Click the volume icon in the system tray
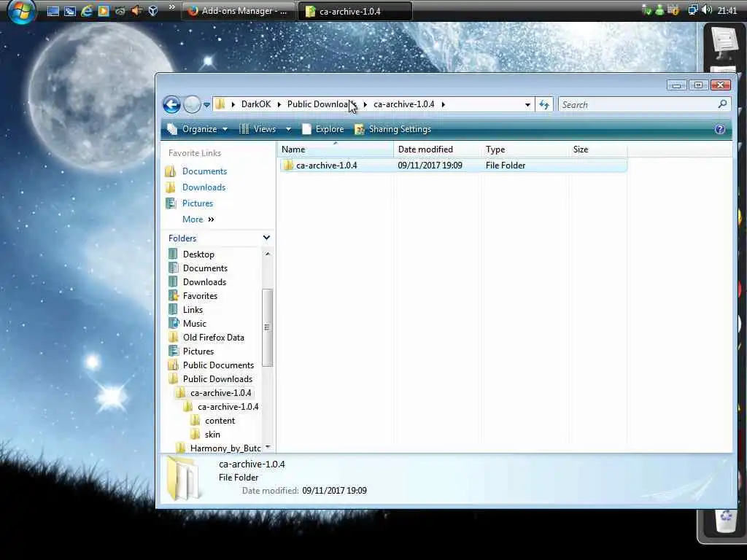This screenshot has width=747, height=560. coord(707,10)
